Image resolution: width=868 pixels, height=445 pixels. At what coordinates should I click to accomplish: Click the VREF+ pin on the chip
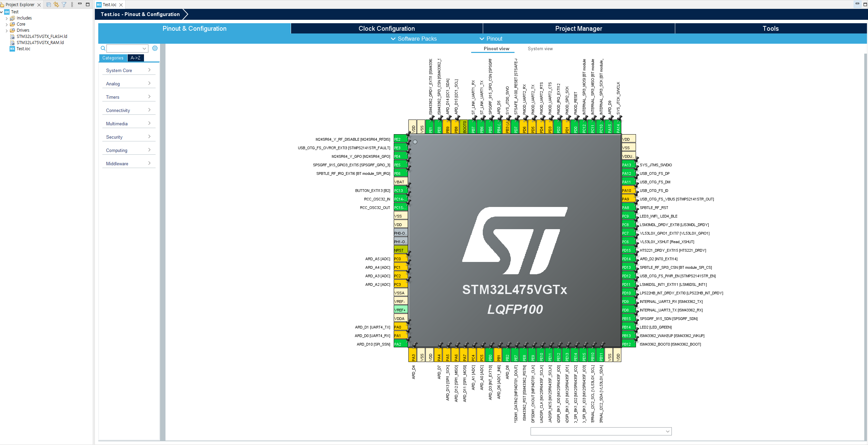[401, 310]
